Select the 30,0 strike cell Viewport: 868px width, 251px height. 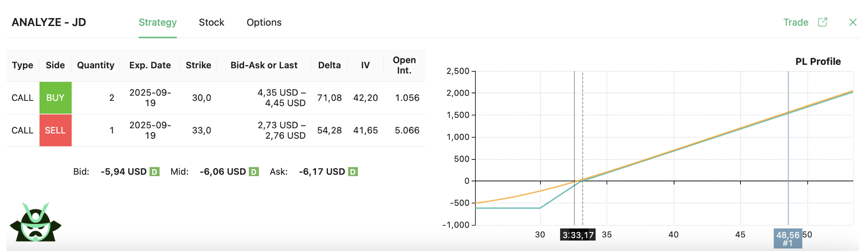[x=201, y=98]
